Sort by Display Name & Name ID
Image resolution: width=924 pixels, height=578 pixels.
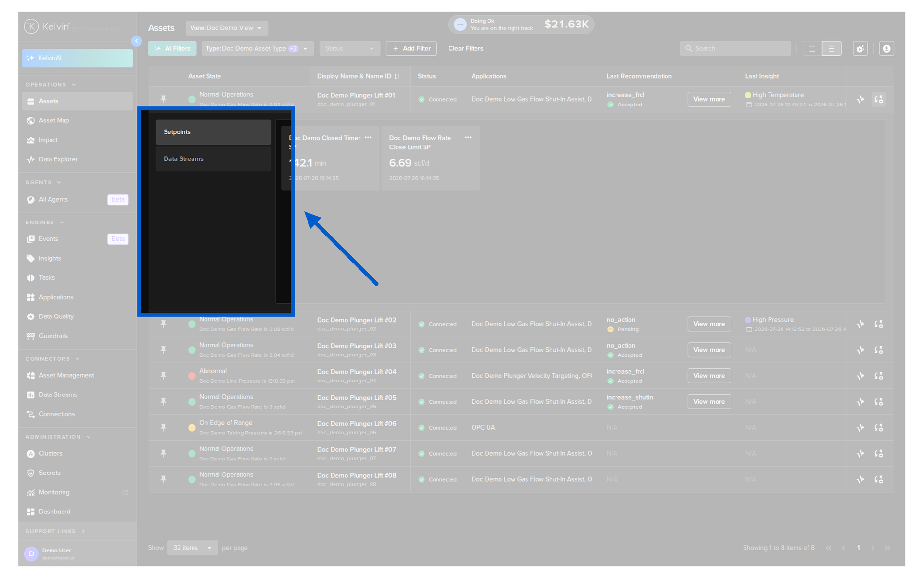pos(358,76)
